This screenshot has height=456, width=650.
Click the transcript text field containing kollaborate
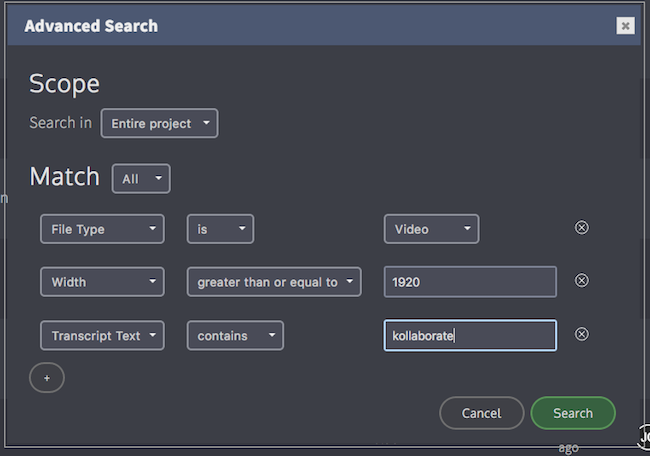pyautogui.click(x=470, y=335)
